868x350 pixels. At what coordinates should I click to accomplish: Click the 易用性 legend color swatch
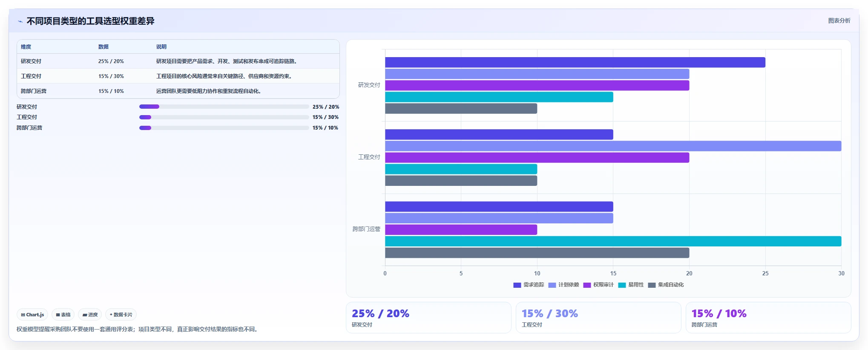(622, 285)
